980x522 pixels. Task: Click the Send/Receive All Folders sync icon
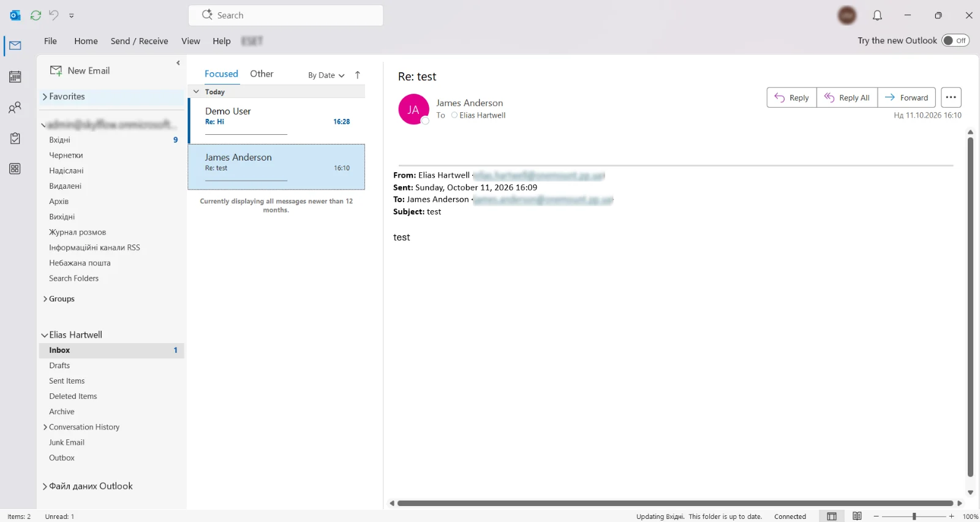click(36, 15)
